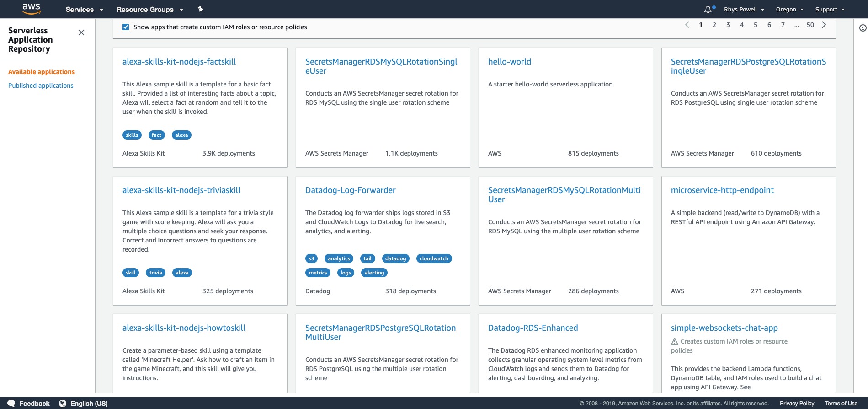868x409 pixels.
Task: Click the English (US) globe language selector
Action: click(x=83, y=404)
